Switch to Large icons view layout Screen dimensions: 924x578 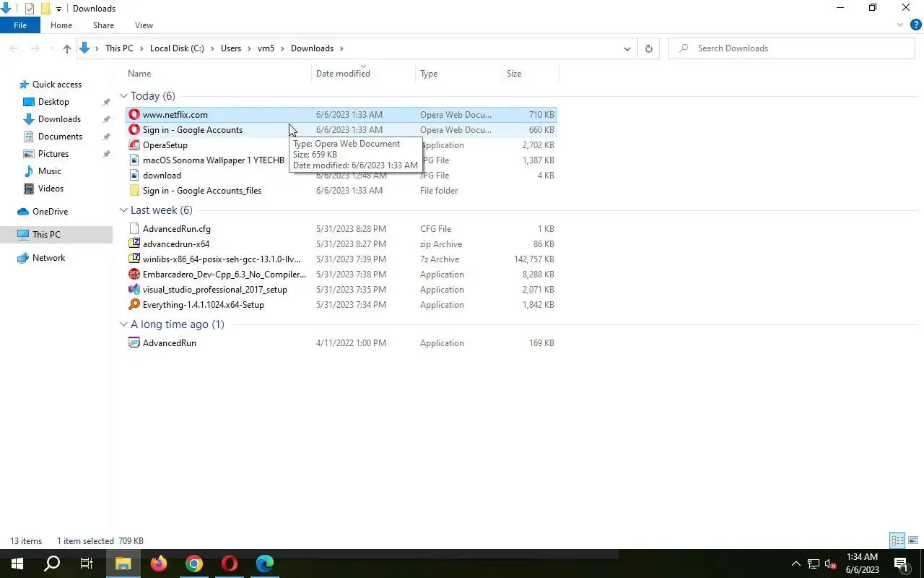click(x=913, y=540)
